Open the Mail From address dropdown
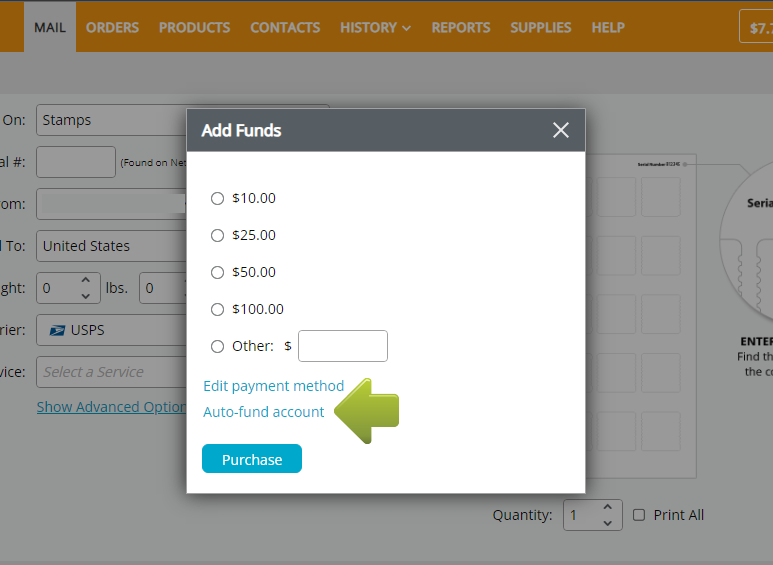Image resolution: width=773 pixels, height=565 pixels. point(111,204)
